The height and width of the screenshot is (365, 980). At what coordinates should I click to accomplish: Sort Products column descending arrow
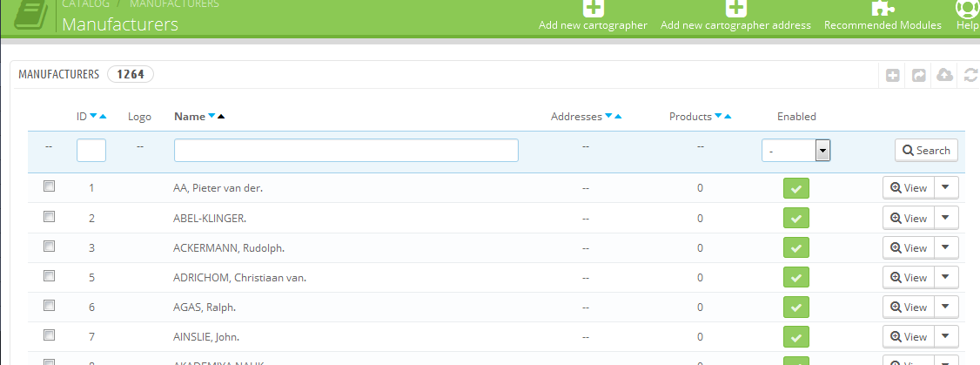717,117
